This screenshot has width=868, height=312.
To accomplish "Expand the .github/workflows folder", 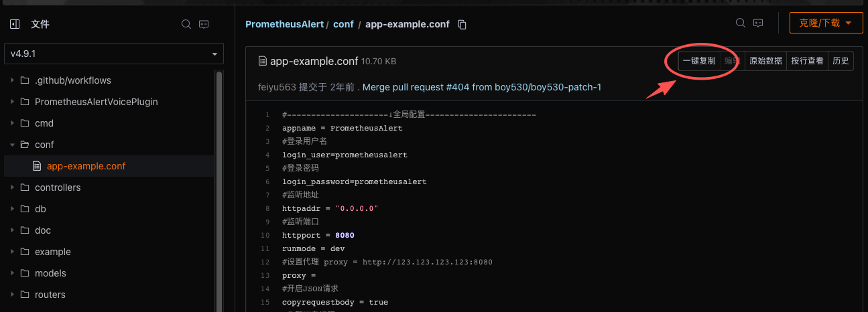I will 12,80.
